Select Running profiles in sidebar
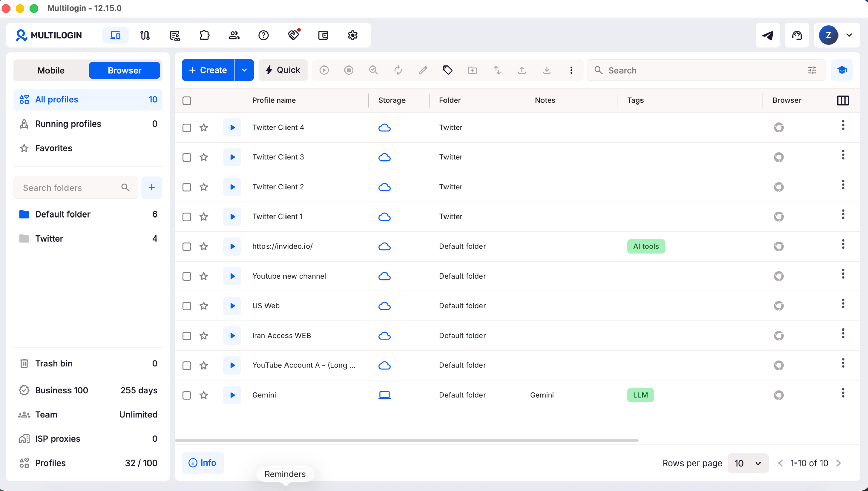Screen dimensions: 868x491 coord(88,124)
